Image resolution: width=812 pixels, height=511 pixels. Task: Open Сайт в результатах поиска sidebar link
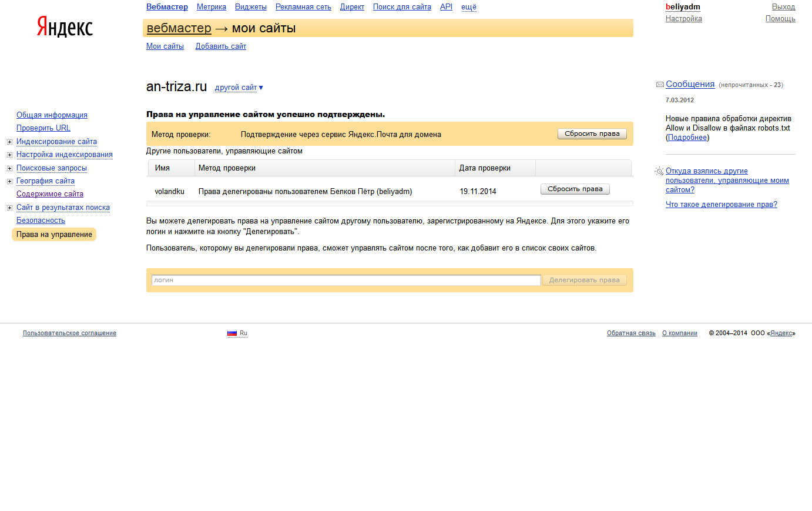[x=63, y=208]
